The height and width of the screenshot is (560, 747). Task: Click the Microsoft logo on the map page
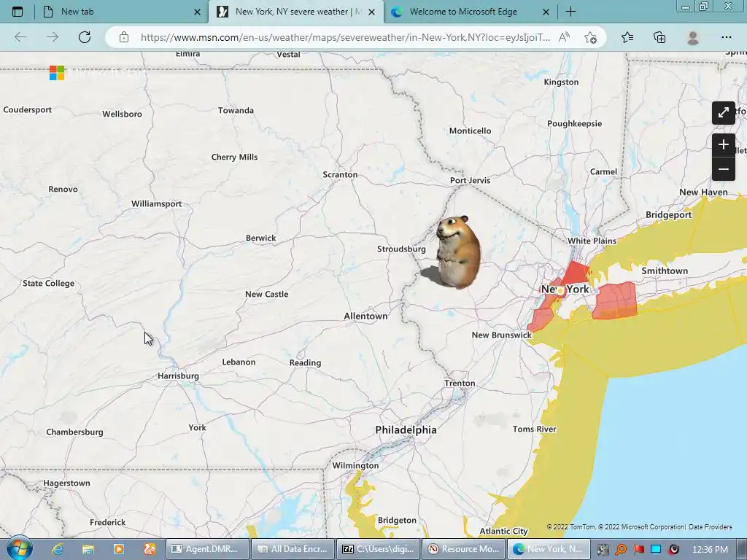coord(57,73)
